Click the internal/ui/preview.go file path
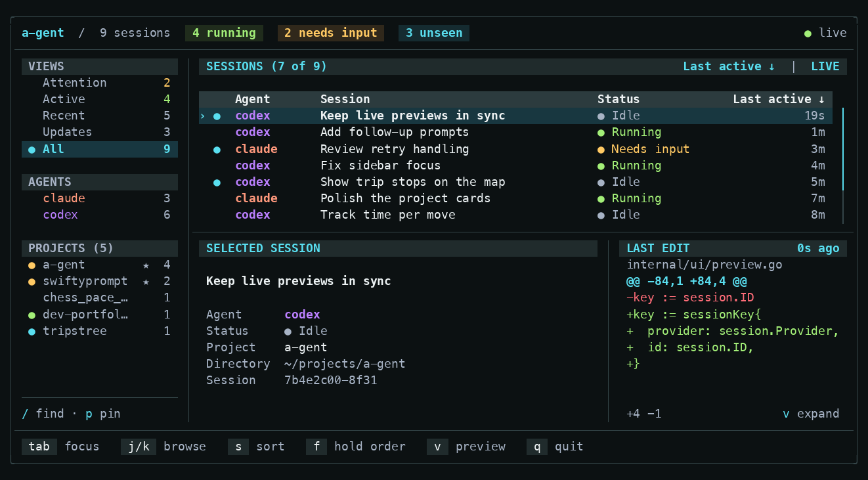This screenshot has width=868, height=480. (705, 265)
